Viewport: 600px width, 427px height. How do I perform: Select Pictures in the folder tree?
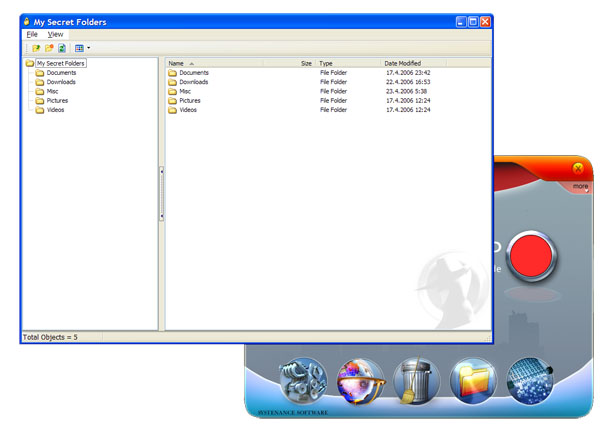[x=57, y=101]
